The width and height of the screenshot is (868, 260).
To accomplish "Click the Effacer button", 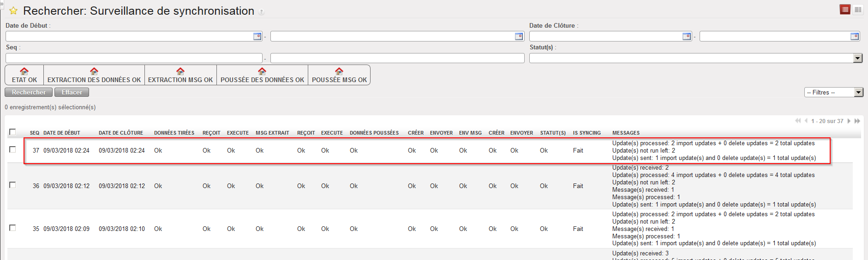I will (x=72, y=93).
